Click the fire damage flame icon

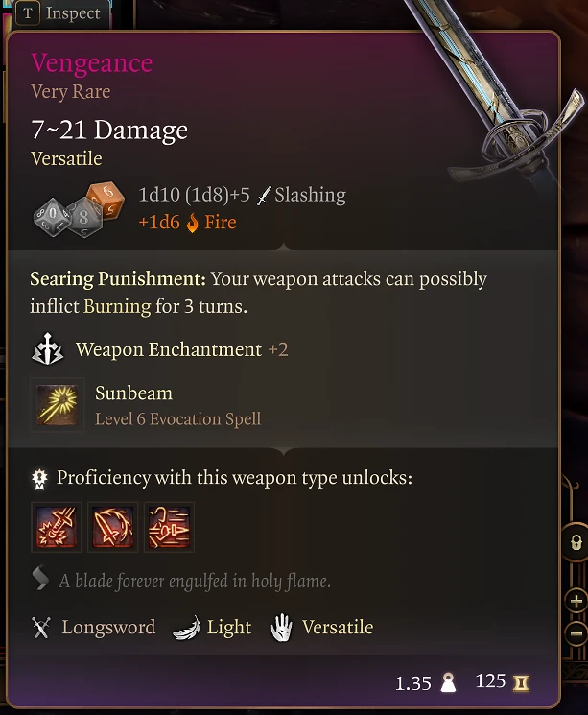coord(193,223)
